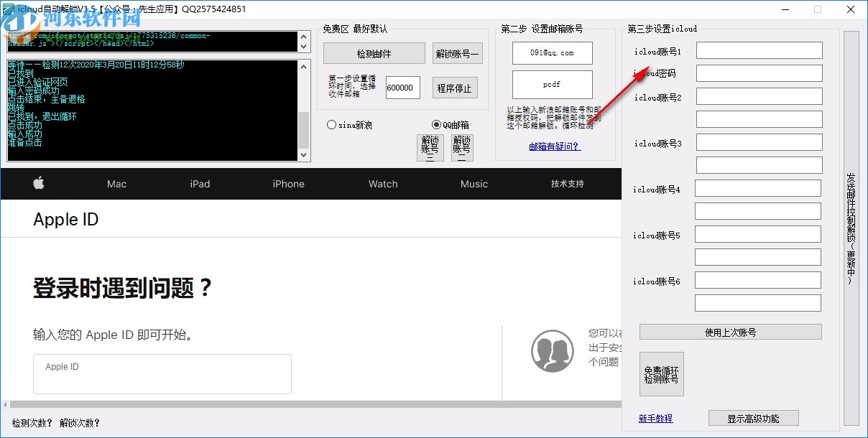Select the QQ邮箱 radio button

click(437, 124)
